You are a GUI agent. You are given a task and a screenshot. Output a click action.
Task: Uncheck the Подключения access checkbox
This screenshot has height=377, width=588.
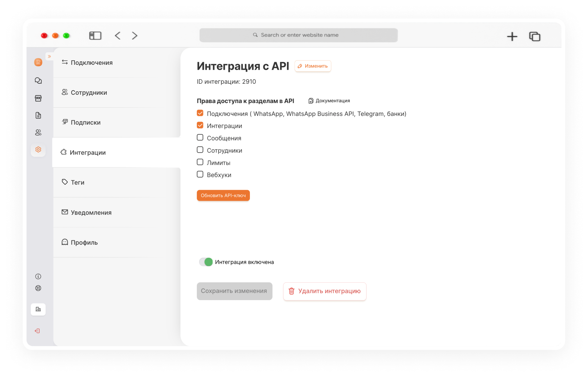(200, 113)
